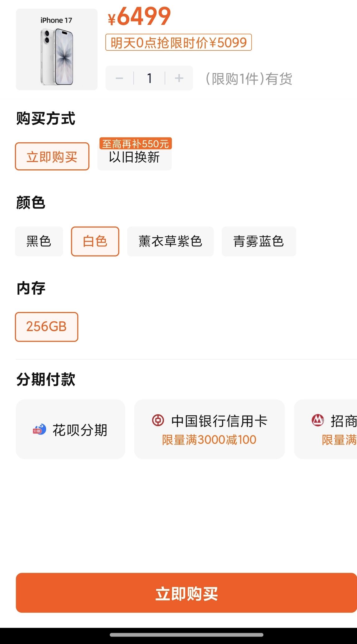Open the iPhone 17 product thumbnail

pos(57,50)
